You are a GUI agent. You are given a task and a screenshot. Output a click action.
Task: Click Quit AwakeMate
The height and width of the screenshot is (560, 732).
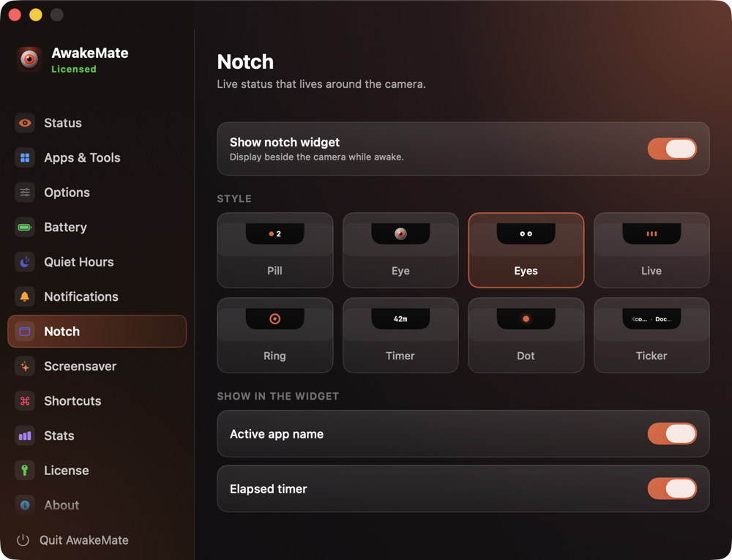tap(72, 540)
